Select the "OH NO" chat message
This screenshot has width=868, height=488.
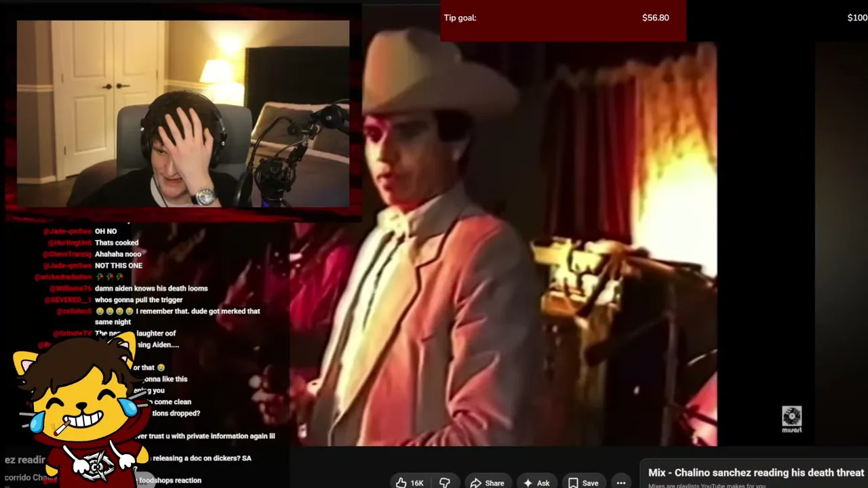(106, 231)
